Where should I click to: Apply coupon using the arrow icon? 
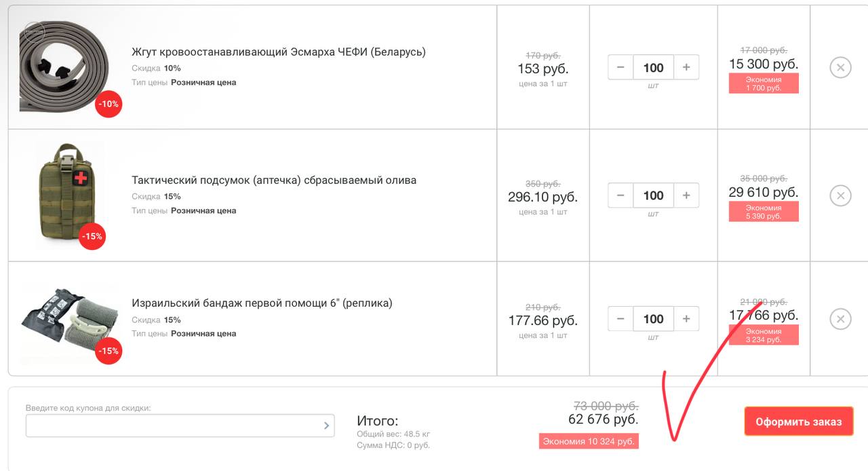coord(326,426)
